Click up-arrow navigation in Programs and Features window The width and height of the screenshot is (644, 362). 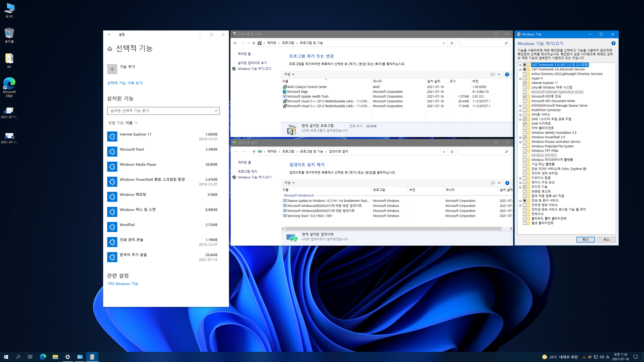tap(254, 43)
